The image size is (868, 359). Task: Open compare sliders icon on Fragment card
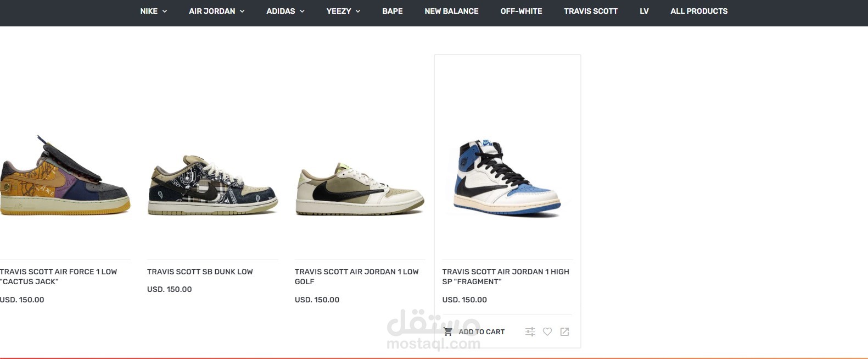[x=530, y=332]
